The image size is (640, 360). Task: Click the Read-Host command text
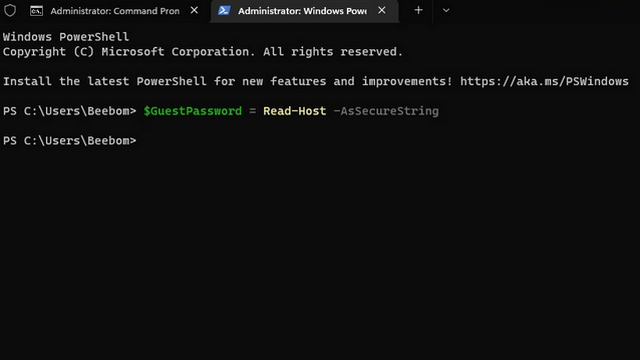(295, 111)
